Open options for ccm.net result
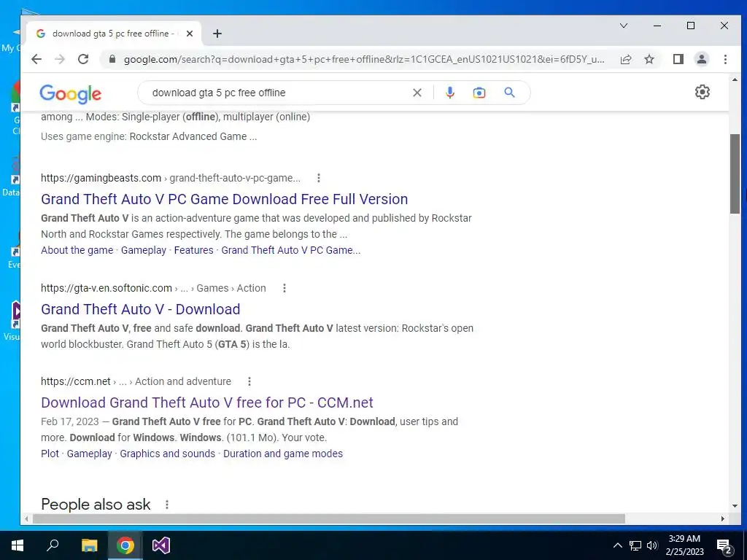This screenshot has width=747, height=560. [x=249, y=381]
